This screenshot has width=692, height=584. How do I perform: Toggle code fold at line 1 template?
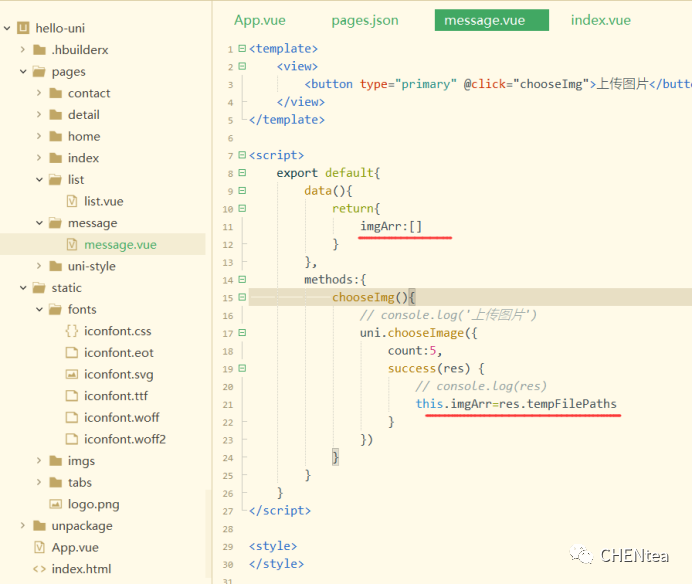pyautogui.click(x=243, y=49)
